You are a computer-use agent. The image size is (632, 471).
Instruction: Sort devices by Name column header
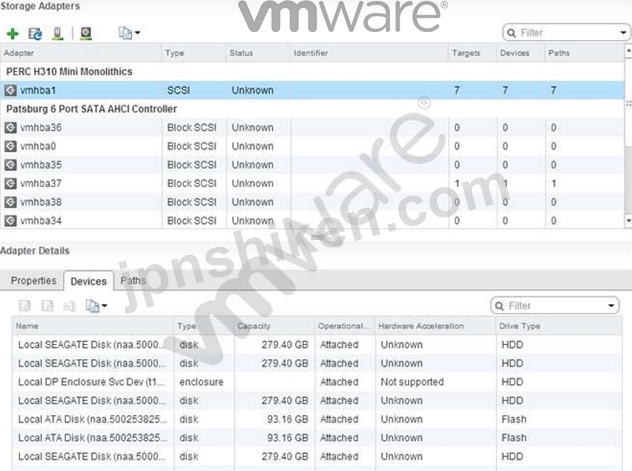coord(93,326)
